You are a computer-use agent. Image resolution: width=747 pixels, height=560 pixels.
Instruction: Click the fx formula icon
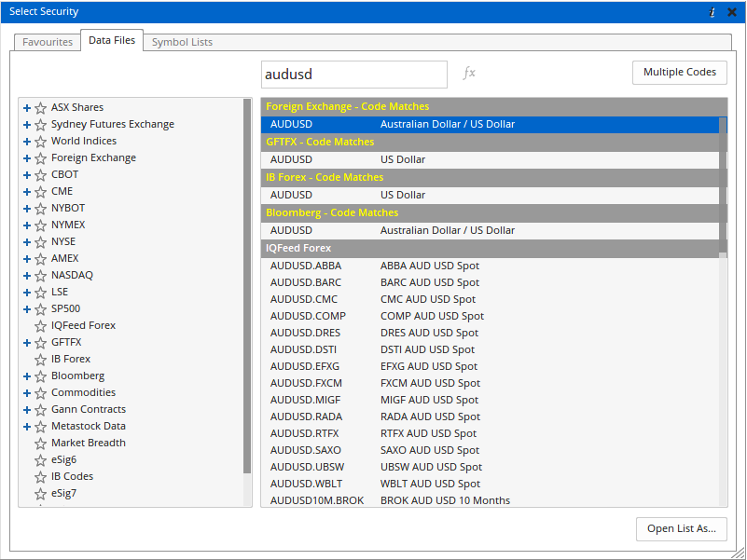(x=469, y=73)
